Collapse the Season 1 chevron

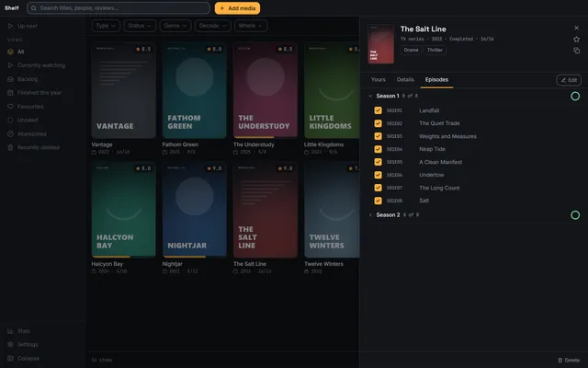coord(370,96)
